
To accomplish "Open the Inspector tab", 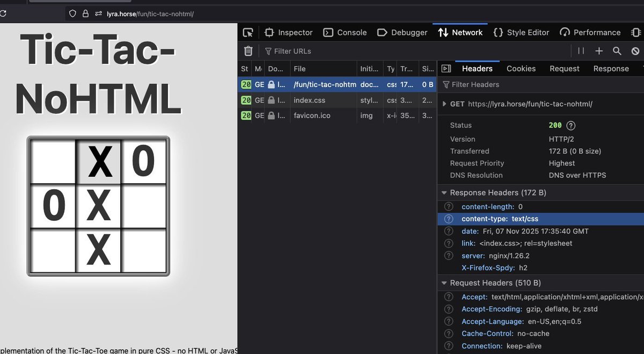I will pyautogui.click(x=288, y=32).
